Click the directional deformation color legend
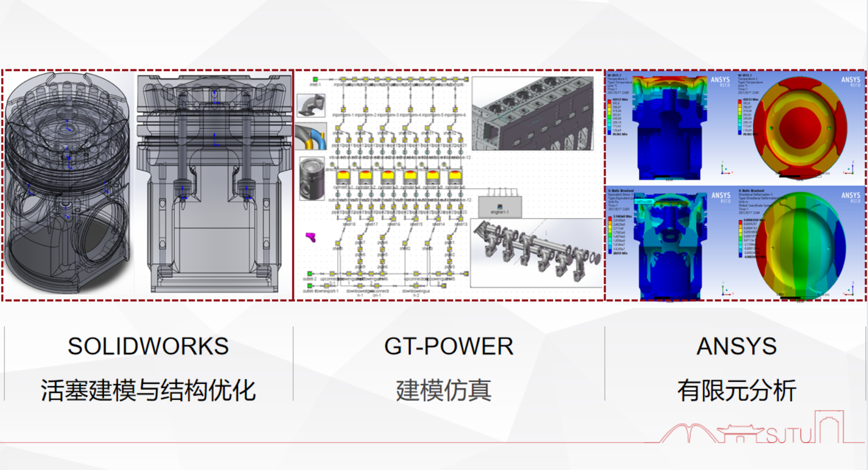 (748, 239)
